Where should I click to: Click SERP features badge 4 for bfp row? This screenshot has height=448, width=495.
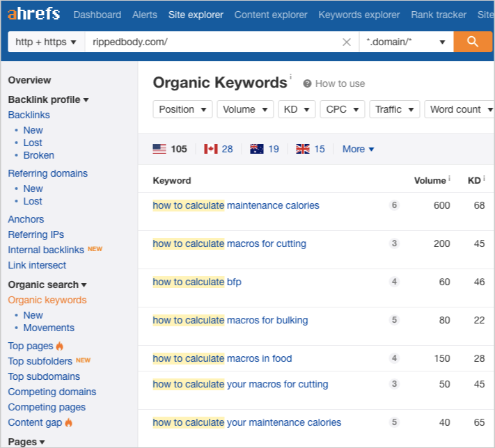tap(394, 282)
